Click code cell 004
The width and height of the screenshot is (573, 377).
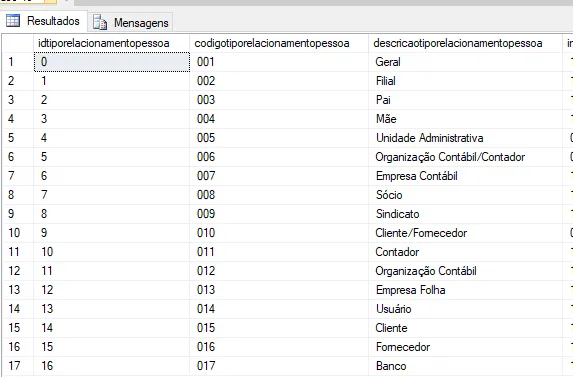pyautogui.click(x=279, y=119)
